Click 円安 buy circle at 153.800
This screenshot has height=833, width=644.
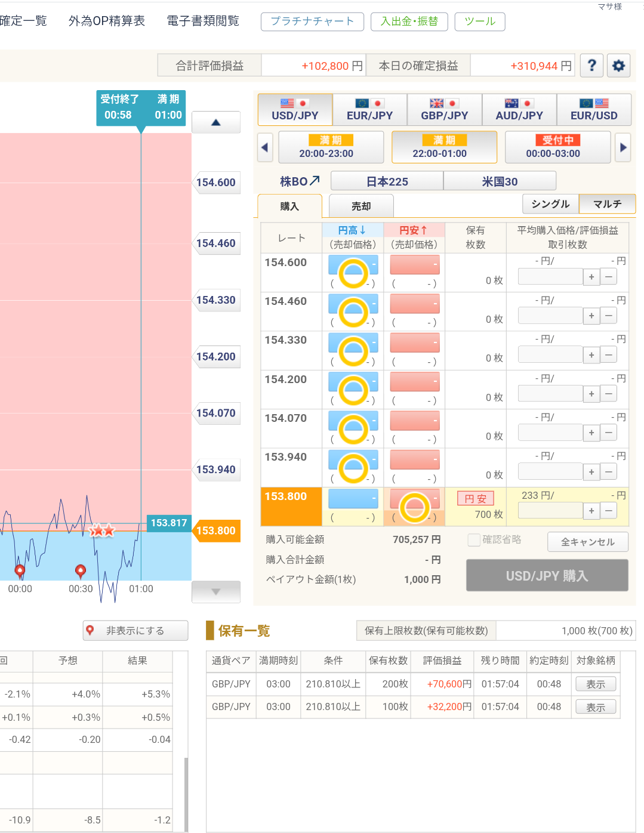[415, 507]
